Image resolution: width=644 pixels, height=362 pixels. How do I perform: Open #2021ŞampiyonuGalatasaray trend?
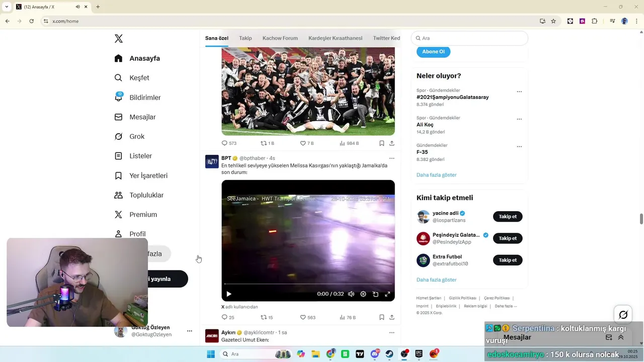(x=453, y=97)
